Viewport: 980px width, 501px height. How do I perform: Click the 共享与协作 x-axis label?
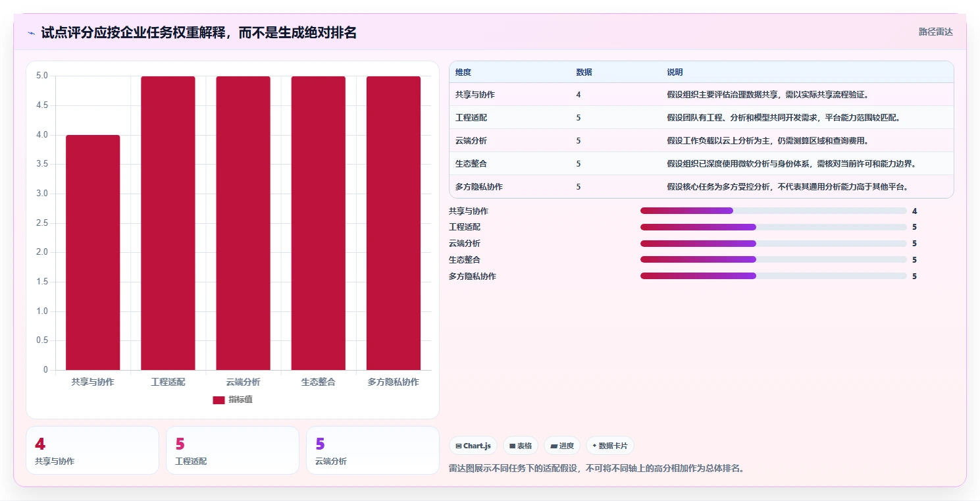(93, 382)
